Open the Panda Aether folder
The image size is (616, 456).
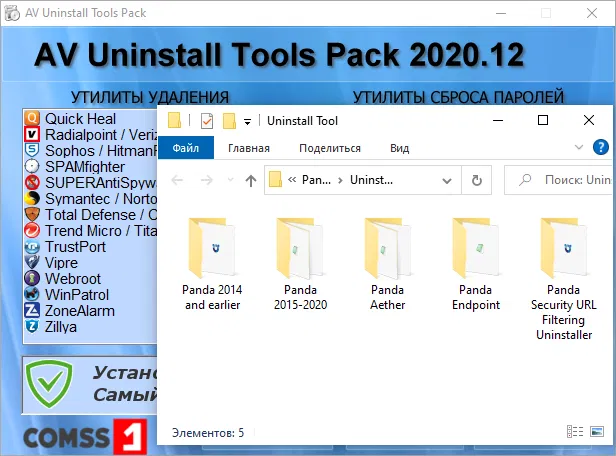click(388, 264)
